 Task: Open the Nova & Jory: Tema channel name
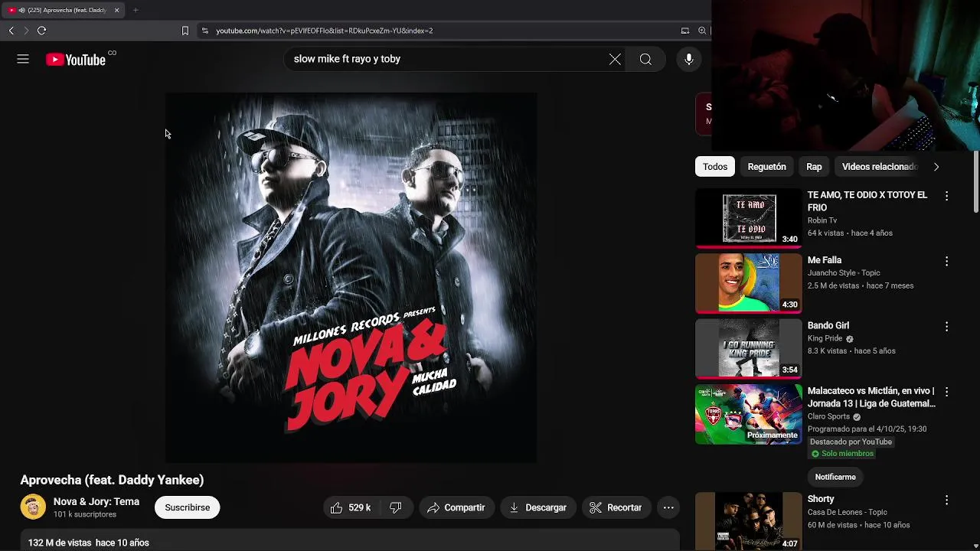(96, 501)
